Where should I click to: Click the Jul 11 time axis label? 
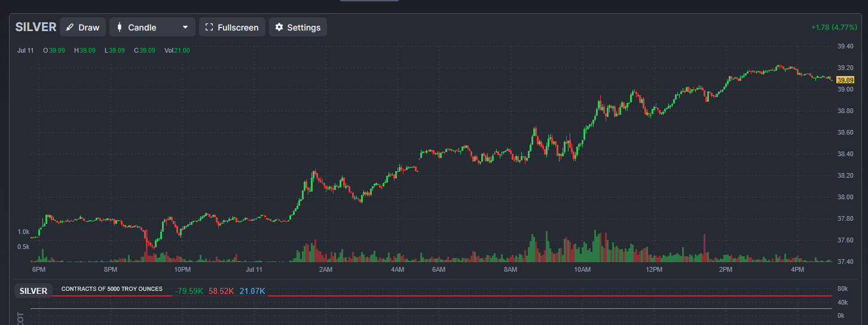[255, 271]
